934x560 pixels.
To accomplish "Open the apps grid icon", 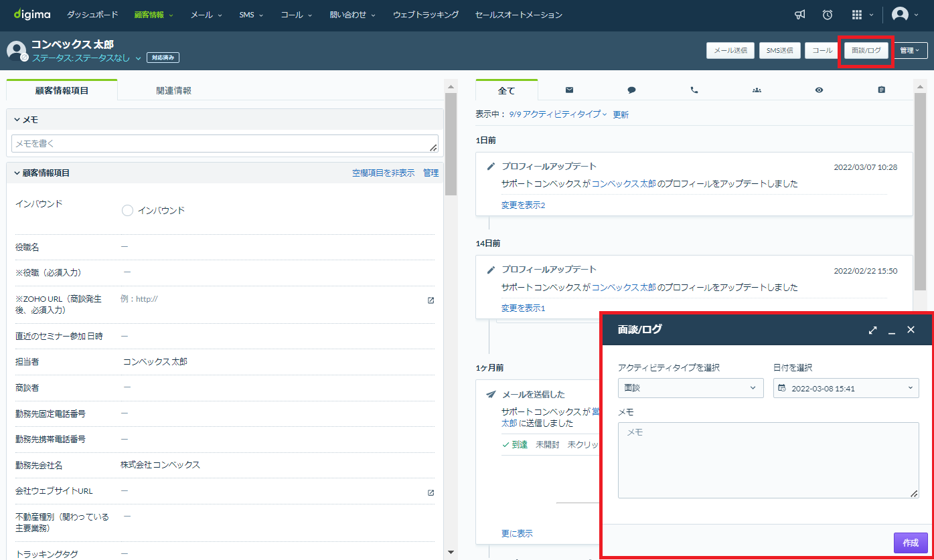I will click(x=857, y=15).
